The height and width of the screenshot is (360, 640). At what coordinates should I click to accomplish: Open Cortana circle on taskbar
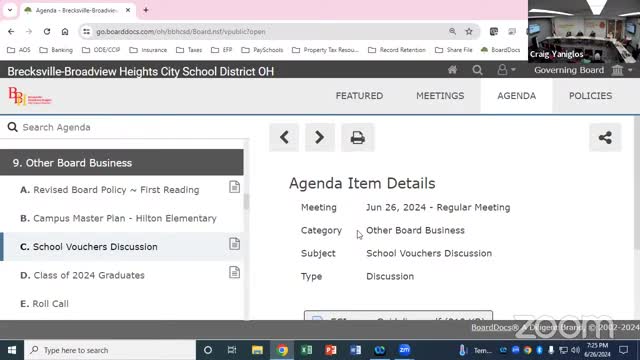pyautogui.click(x=208, y=350)
